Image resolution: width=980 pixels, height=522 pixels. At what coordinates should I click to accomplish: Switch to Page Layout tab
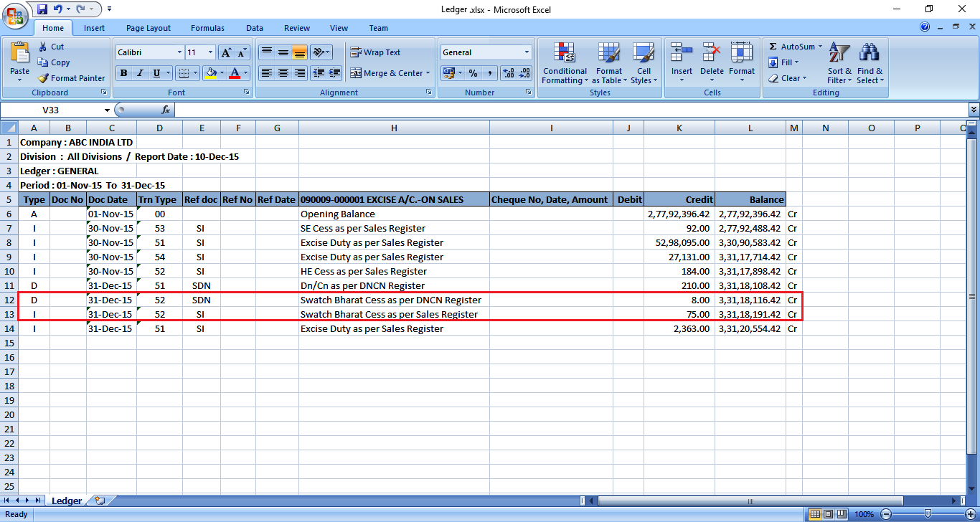point(149,28)
